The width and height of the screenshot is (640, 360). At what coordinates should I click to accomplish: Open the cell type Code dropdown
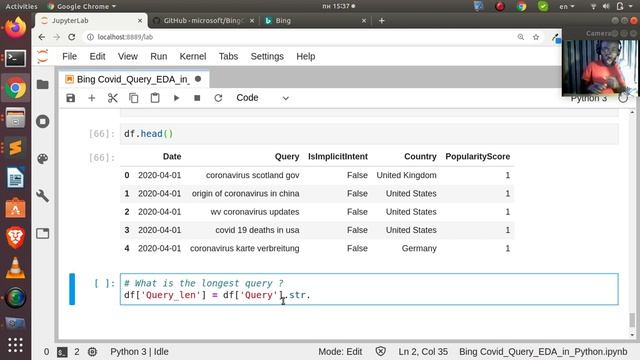262,98
